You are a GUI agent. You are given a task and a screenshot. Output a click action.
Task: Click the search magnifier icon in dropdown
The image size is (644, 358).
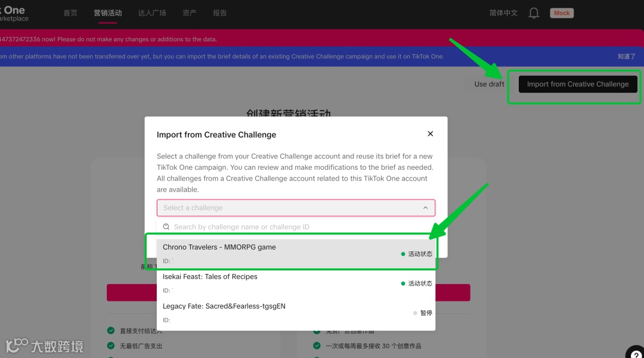click(x=166, y=227)
